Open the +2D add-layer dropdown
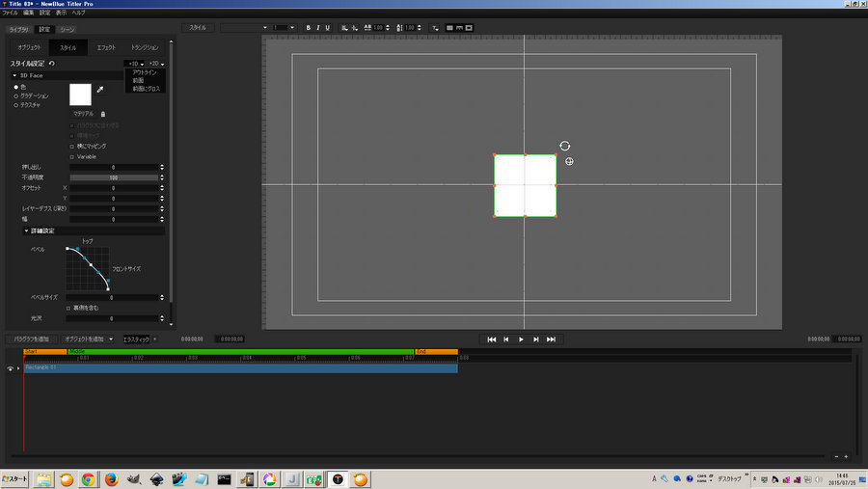868x489 pixels. pos(156,64)
